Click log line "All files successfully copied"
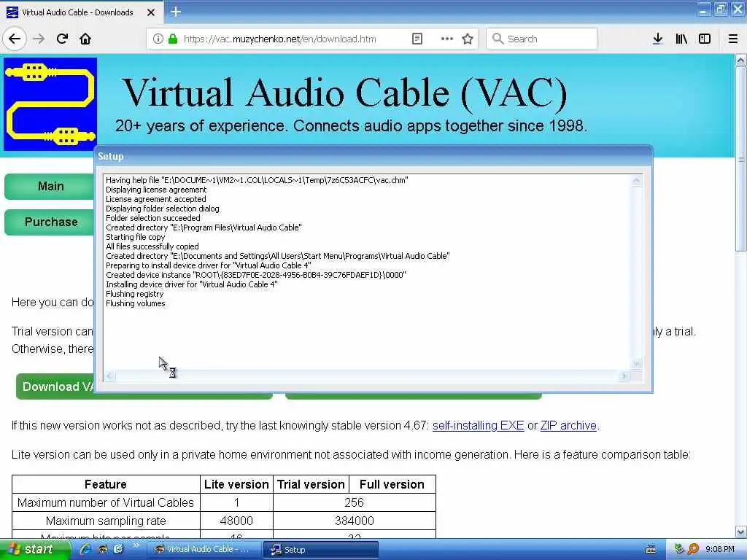 pos(152,246)
